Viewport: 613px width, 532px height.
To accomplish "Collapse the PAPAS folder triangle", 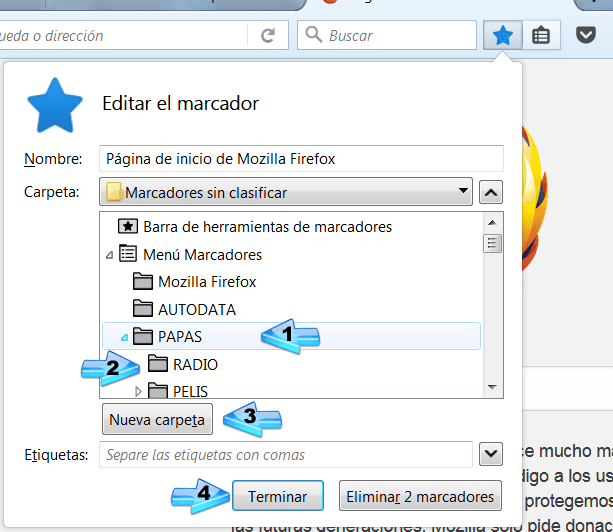I will [124, 337].
